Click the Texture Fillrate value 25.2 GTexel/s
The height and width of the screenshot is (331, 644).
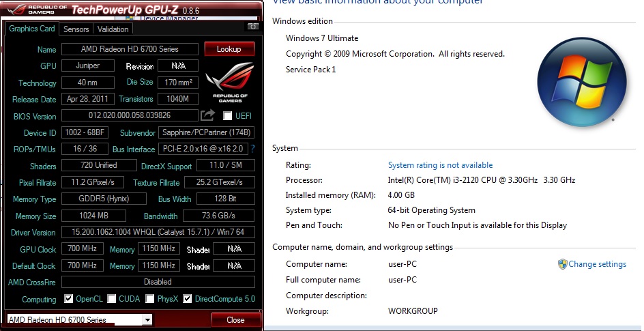point(220,182)
